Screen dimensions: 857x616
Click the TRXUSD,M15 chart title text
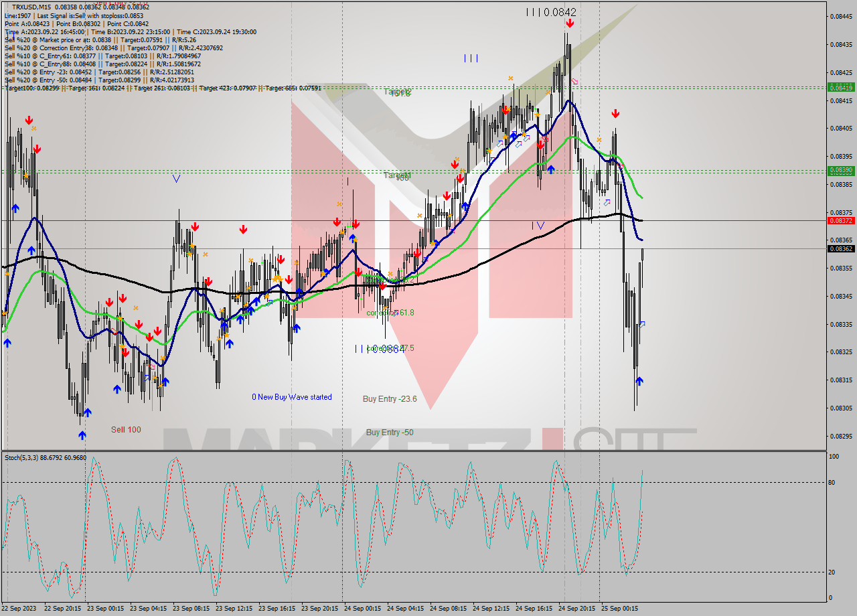pyautogui.click(x=31, y=7)
